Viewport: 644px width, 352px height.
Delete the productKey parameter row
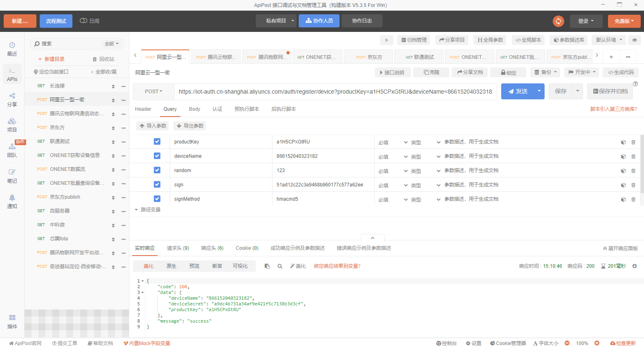coord(633,142)
